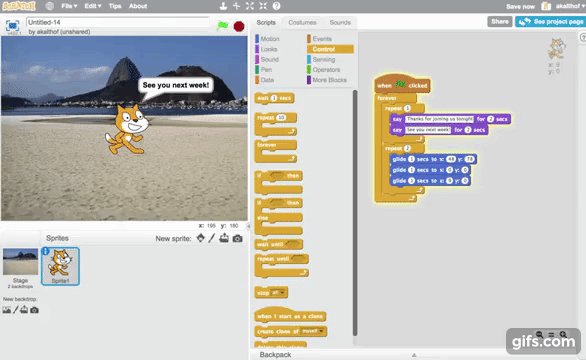Click the small-stage collapse arrow beside the stage
Image resolution: width=586 pixels, height=360 pixels.
[248, 226]
